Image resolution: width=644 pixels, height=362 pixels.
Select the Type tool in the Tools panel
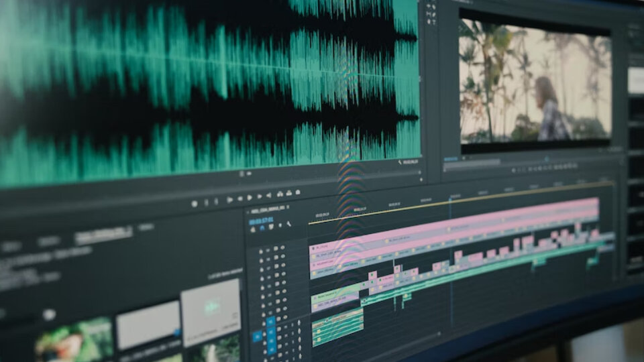click(x=434, y=21)
